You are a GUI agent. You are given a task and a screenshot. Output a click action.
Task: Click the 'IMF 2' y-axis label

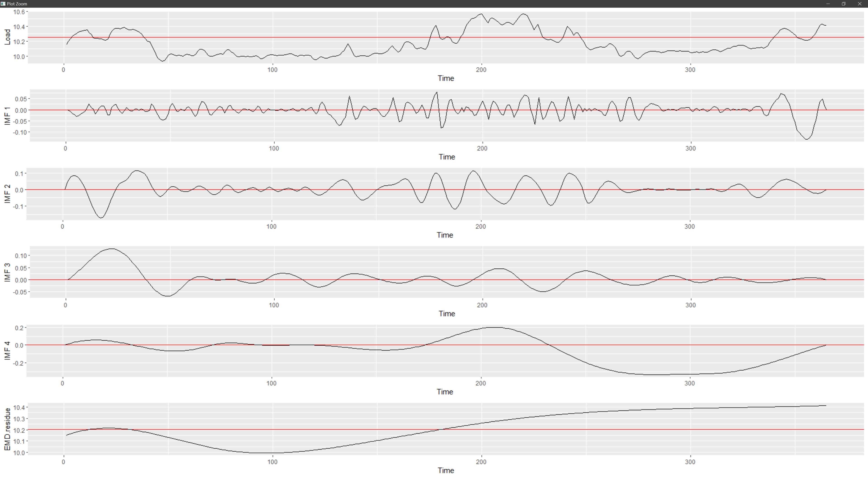coord(7,194)
